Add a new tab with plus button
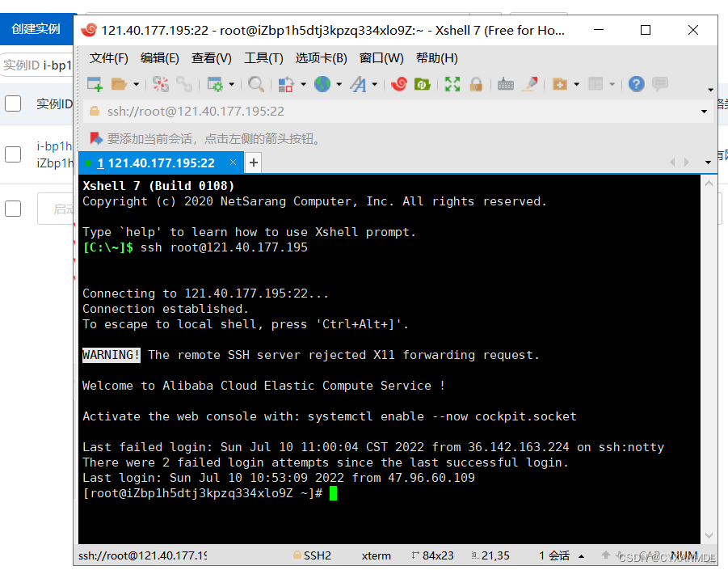Viewport: 728px width, 570px height. (254, 163)
